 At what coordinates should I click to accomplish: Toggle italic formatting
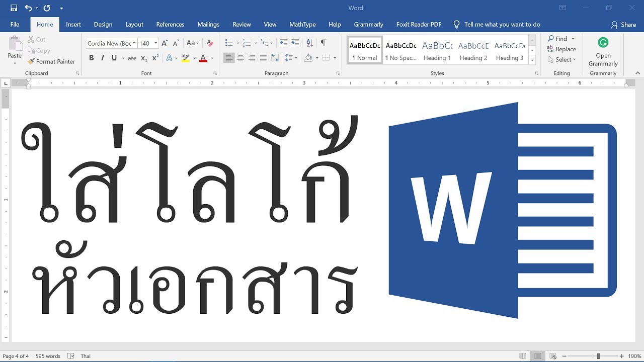pyautogui.click(x=103, y=58)
